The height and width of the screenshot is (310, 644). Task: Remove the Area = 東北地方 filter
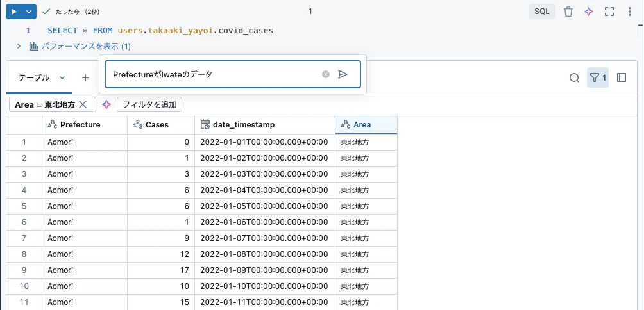tap(83, 104)
